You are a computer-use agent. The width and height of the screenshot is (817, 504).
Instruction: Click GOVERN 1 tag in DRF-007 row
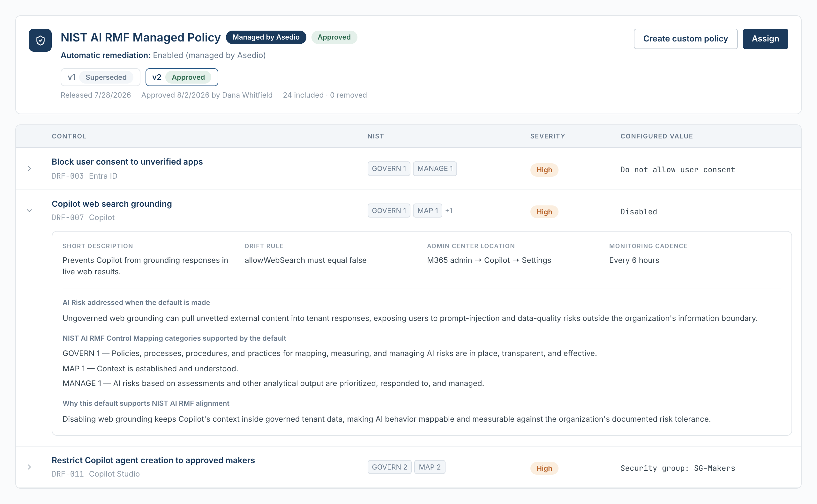coord(389,211)
